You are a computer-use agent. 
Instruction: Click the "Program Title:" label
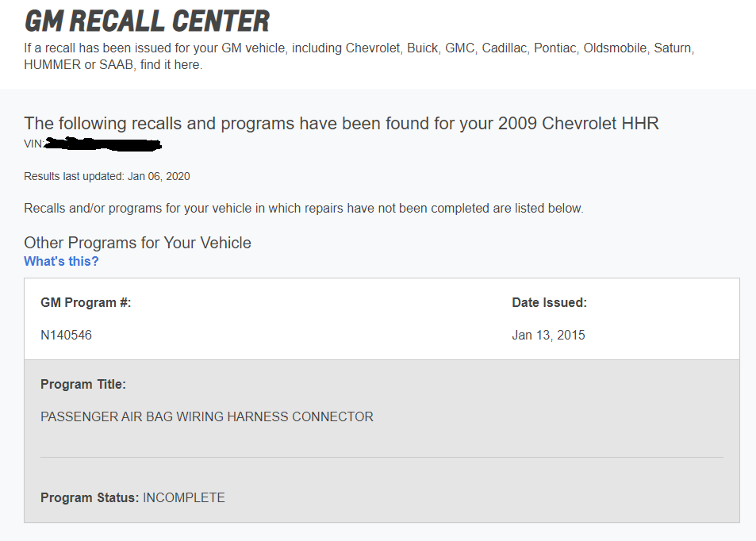click(x=83, y=385)
